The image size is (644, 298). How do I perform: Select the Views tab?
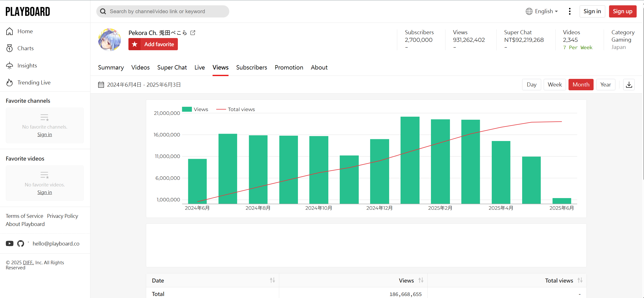tap(220, 67)
